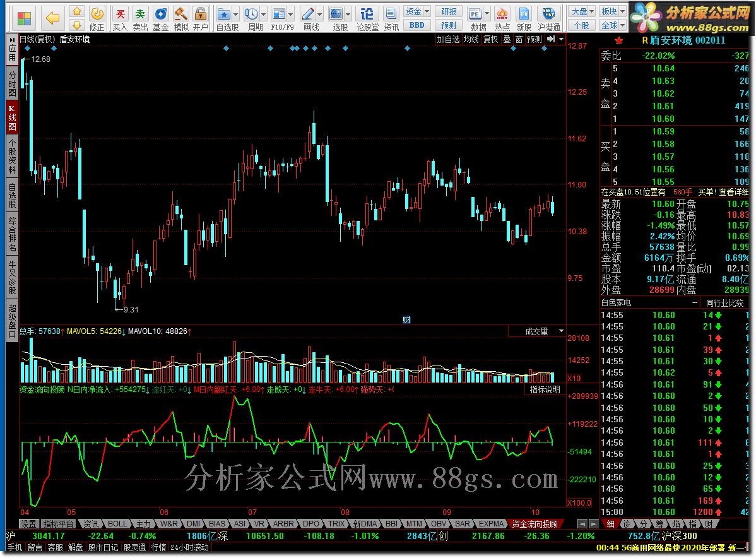Image resolution: width=756 pixels, height=558 pixels.
Task: Click the down arrow navigation icon
Action: coord(76,25)
